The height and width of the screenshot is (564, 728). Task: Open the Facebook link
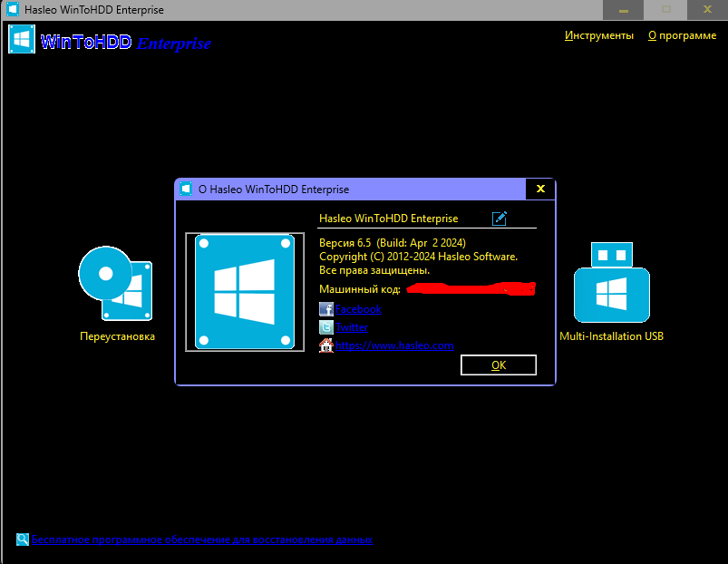point(358,309)
